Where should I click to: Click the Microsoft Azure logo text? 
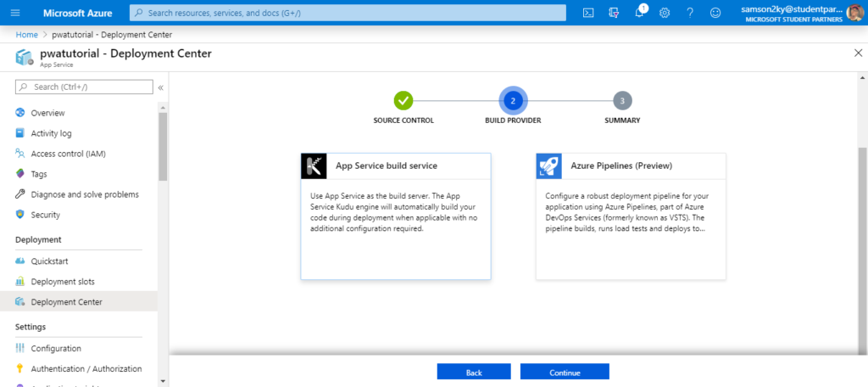[77, 13]
